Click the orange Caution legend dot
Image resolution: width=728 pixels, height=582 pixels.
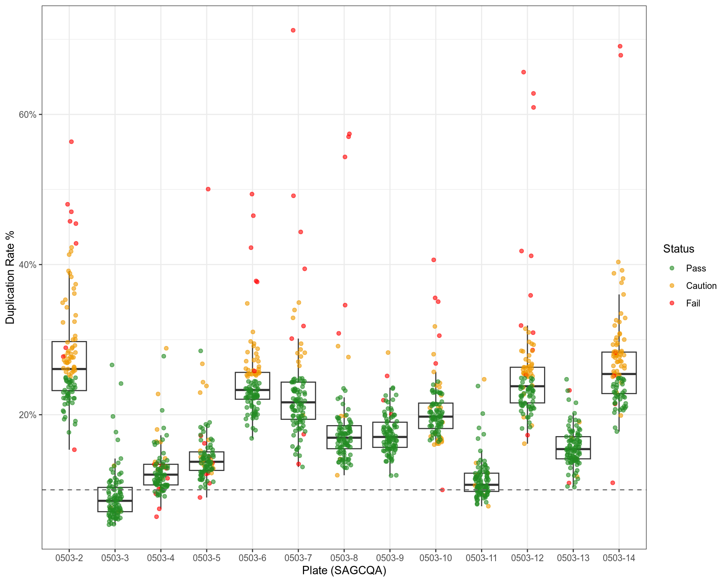click(x=672, y=286)
